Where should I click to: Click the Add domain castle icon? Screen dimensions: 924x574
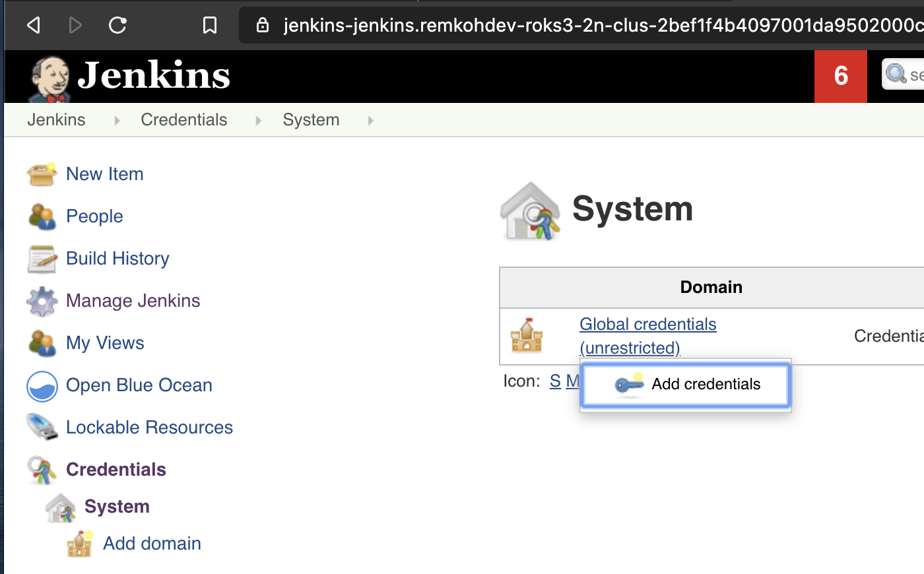click(79, 544)
